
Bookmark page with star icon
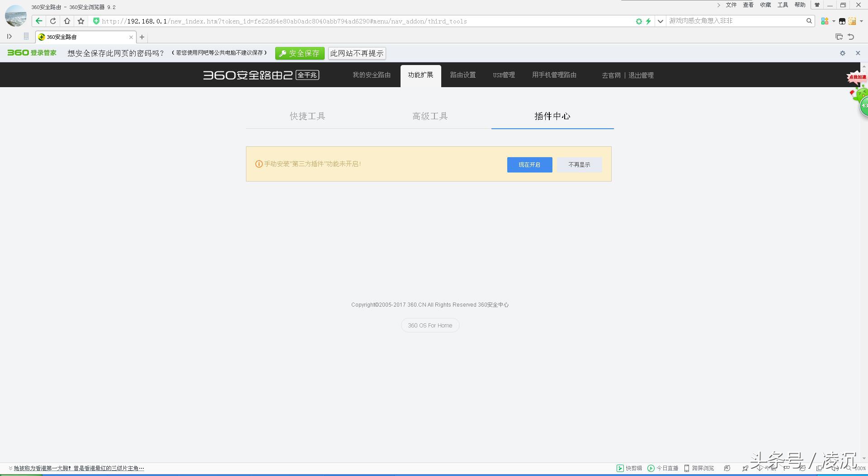(81, 21)
